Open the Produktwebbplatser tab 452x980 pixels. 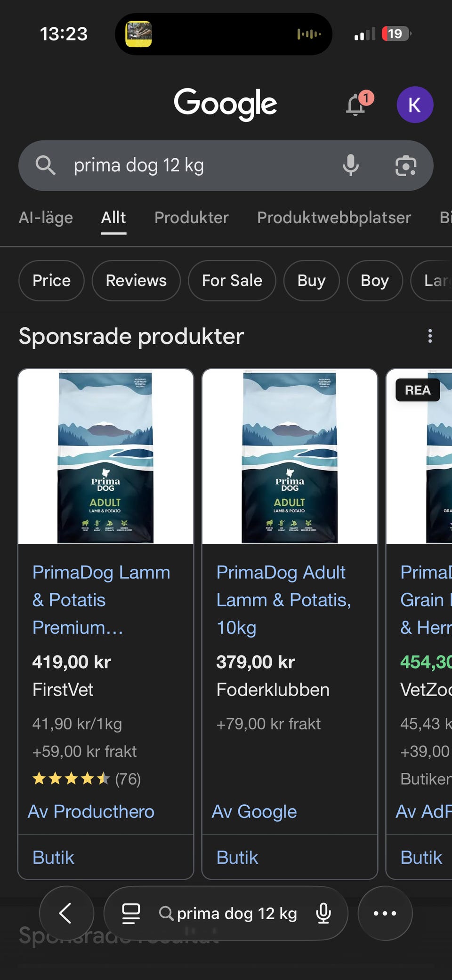click(x=334, y=218)
